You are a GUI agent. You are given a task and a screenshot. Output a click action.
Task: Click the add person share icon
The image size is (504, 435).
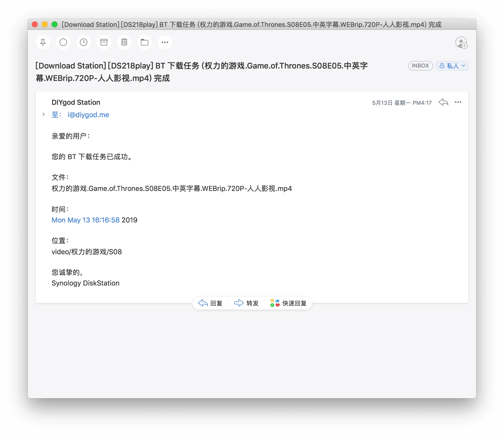[x=461, y=43]
